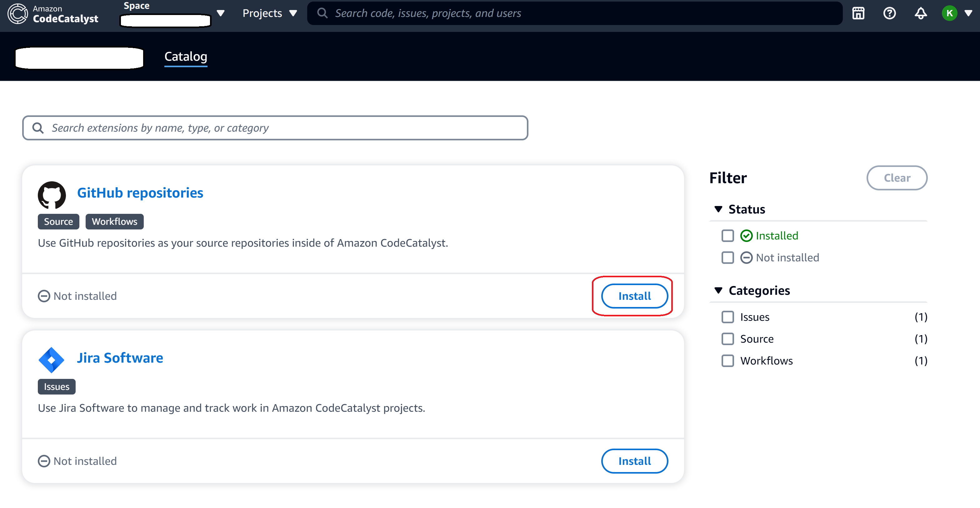Screen dimensions: 980x508
Task: Check the Installed status filter
Action: click(728, 235)
